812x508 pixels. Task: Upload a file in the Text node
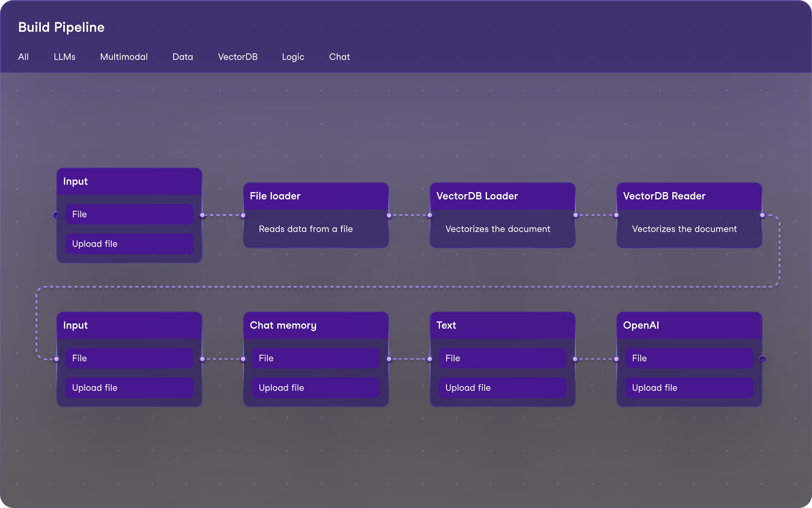pyautogui.click(x=502, y=387)
